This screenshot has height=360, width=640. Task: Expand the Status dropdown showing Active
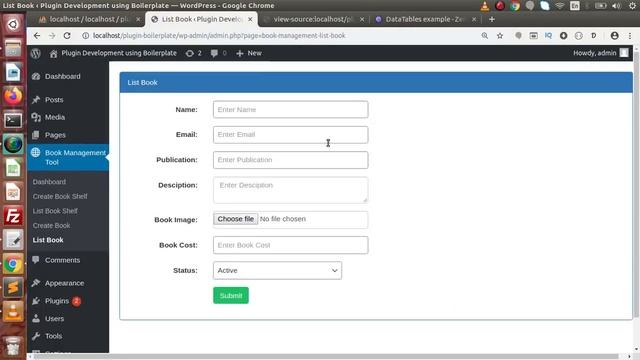pyautogui.click(x=277, y=270)
